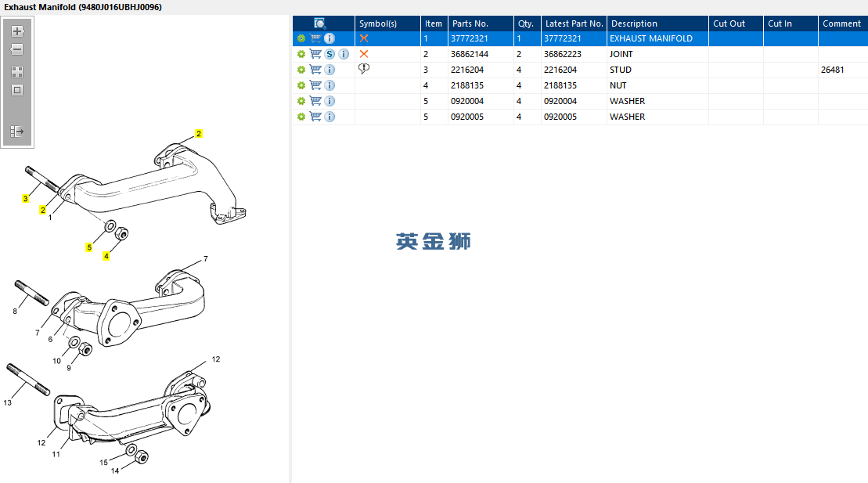Click gear icon for WASHER 0920005 row
The height and width of the screenshot is (483, 868).
(301, 117)
